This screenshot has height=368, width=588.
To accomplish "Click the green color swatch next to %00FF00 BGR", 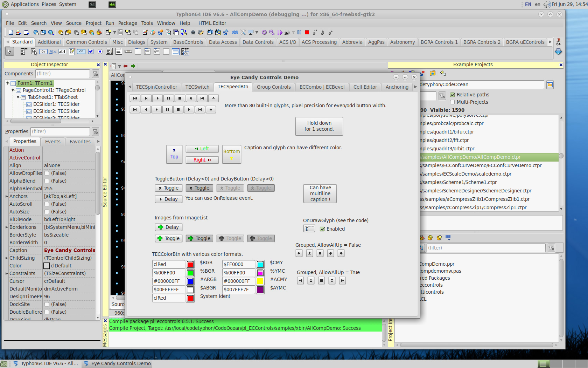I will tap(190, 273).
